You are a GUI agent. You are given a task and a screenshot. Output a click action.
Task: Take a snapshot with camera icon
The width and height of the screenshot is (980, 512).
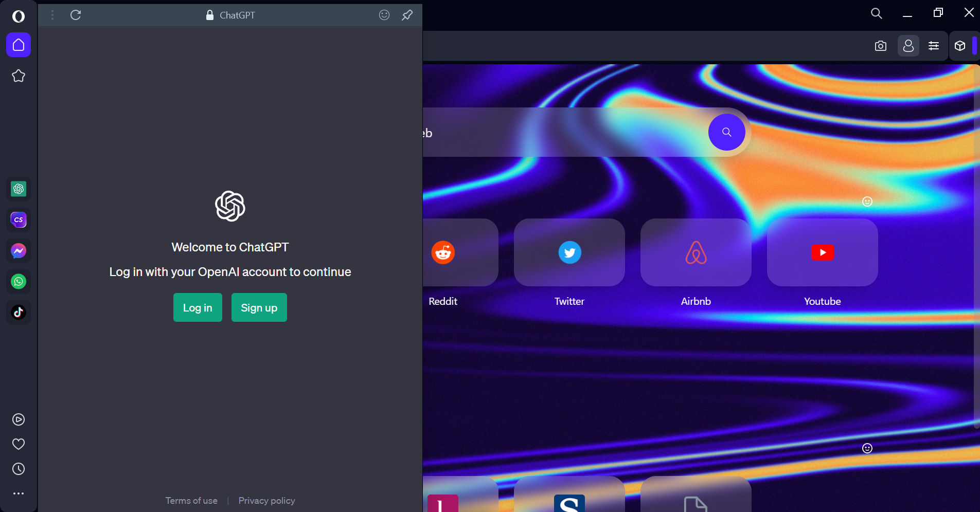click(881, 46)
